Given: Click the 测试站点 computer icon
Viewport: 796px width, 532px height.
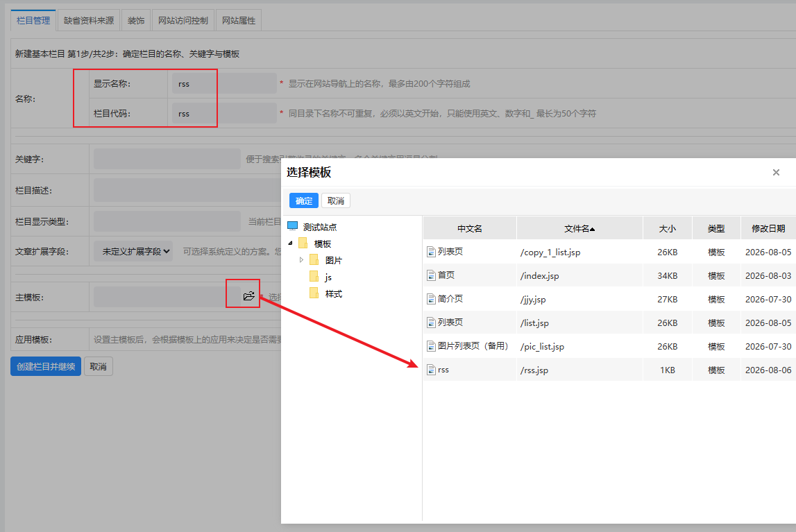Looking at the screenshot, I should [x=292, y=226].
